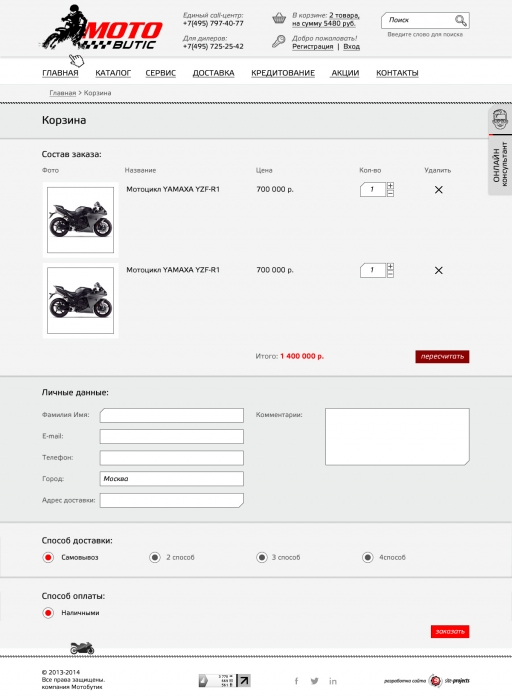Click the total 1 400 000 р.
Viewport: 512px width, 700px height.
[302, 356]
